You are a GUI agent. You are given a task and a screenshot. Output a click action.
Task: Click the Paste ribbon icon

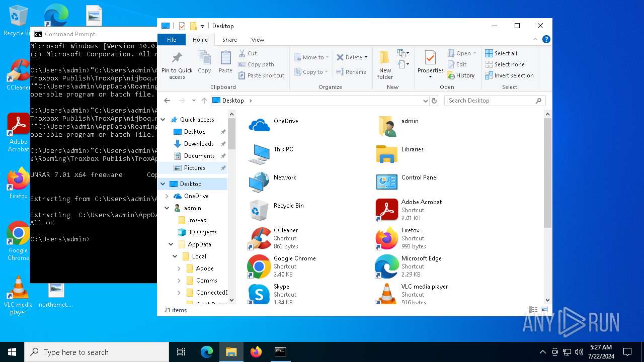(x=225, y=62)
